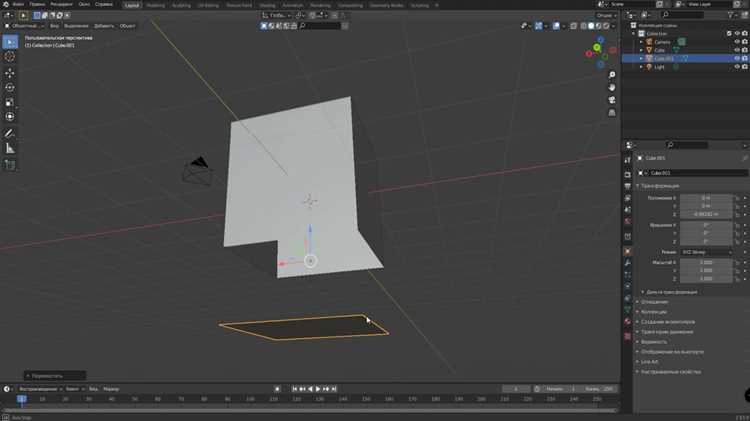Click the Scale X value field
Screen dimensions: 750x421
(706, 263)
